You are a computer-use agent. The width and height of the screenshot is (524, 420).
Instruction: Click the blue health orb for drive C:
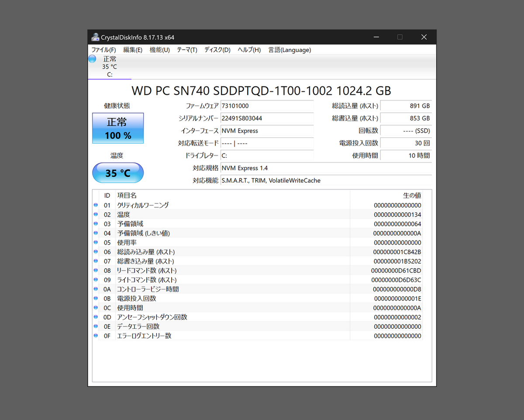click(x=92, y=59)
